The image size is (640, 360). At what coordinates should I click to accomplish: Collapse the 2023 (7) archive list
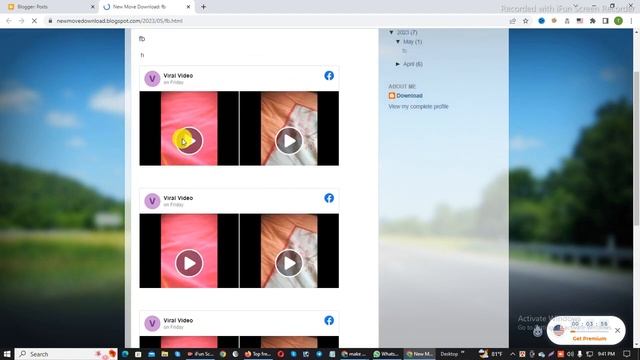click(x=391, y=32)
